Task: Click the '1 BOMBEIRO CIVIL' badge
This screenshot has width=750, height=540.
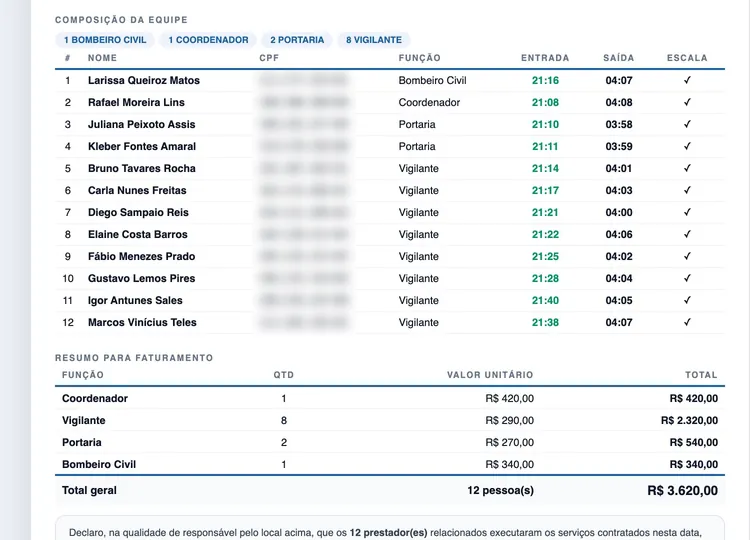Action: click(x=105, y=40)
